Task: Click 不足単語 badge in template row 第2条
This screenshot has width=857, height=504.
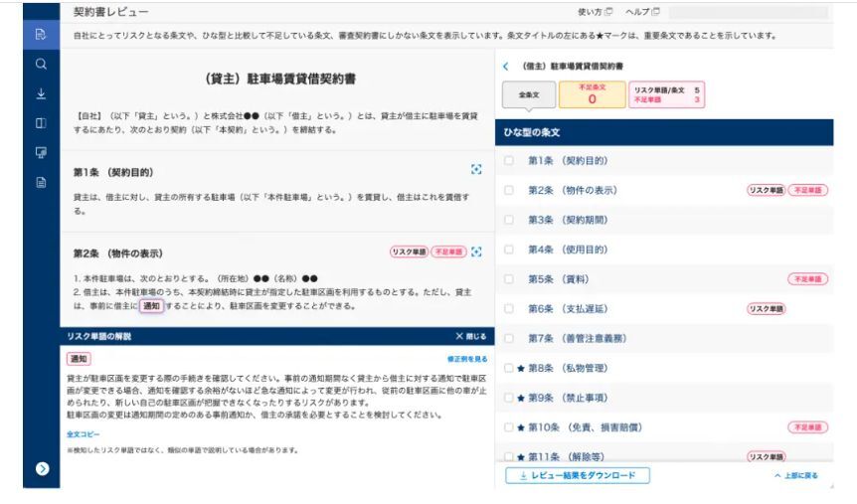Action: point(808,190)
